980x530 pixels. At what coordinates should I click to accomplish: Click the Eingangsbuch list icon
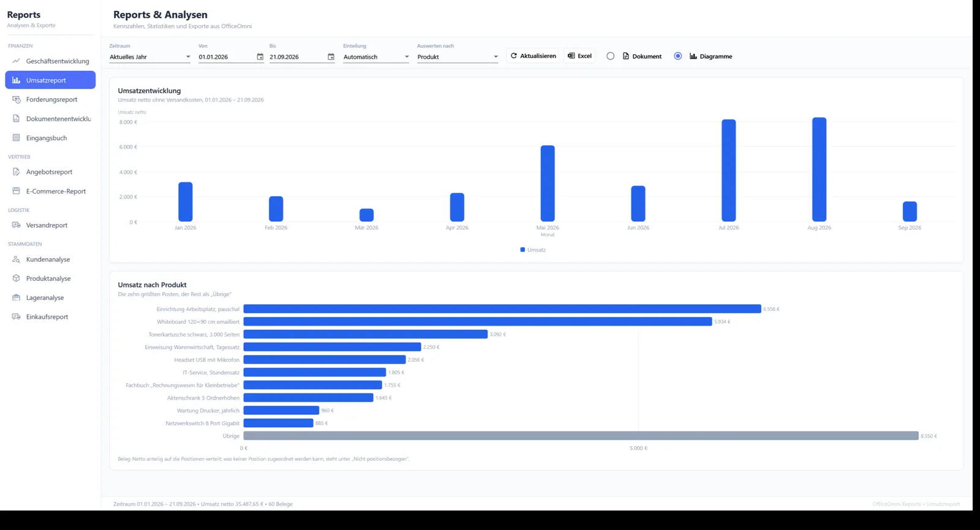click(17, 138)
